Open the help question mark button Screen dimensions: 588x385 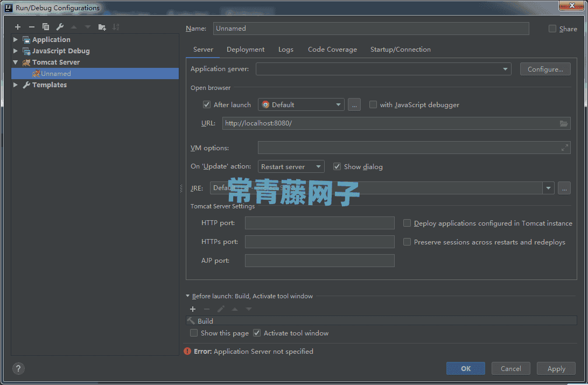[x=18, y=368]
